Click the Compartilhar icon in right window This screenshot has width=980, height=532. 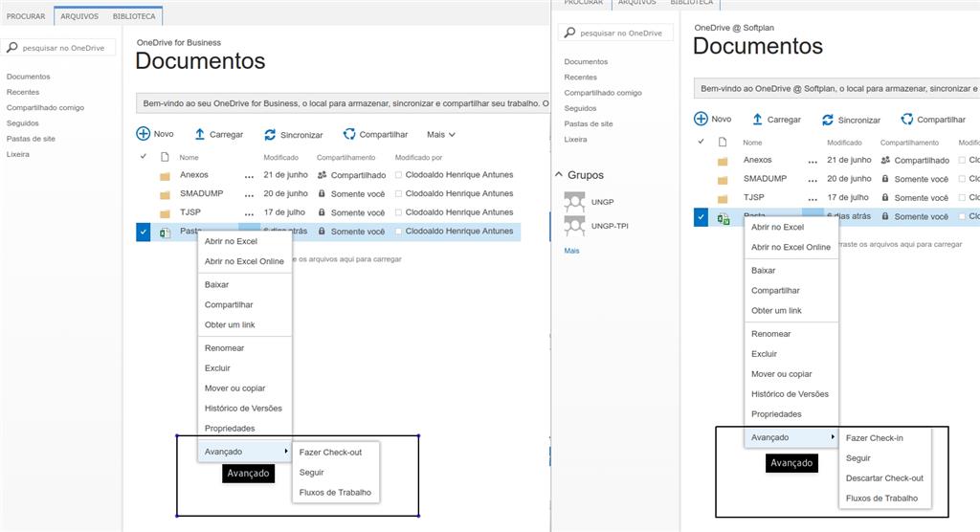(x=907, y=119)
